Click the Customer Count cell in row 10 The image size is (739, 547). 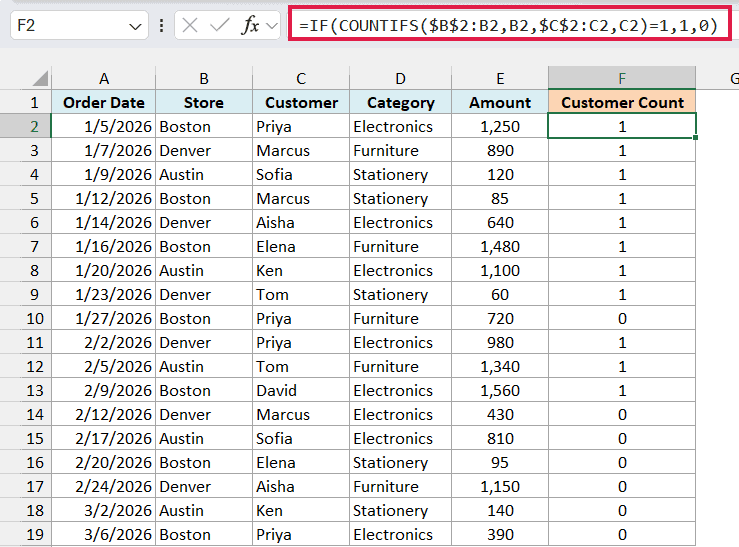(622, 318)
